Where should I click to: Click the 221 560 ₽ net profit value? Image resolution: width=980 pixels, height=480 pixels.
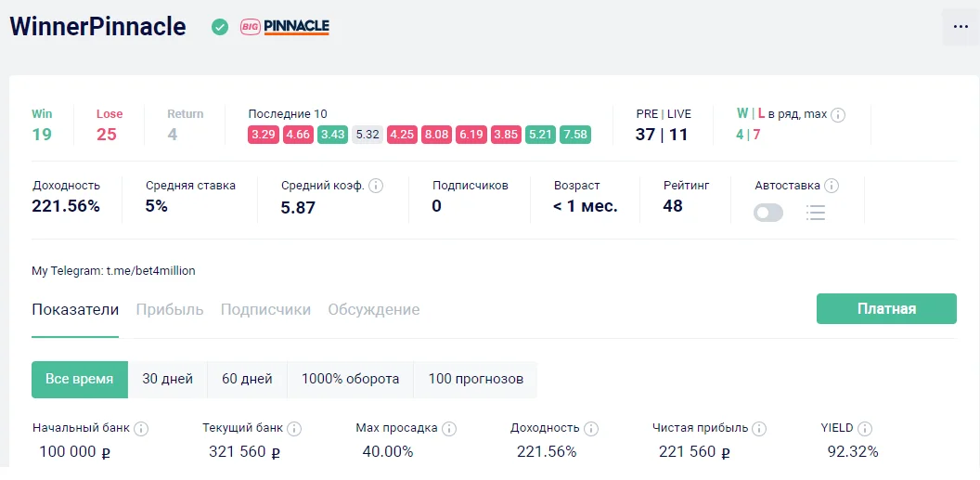695,451
